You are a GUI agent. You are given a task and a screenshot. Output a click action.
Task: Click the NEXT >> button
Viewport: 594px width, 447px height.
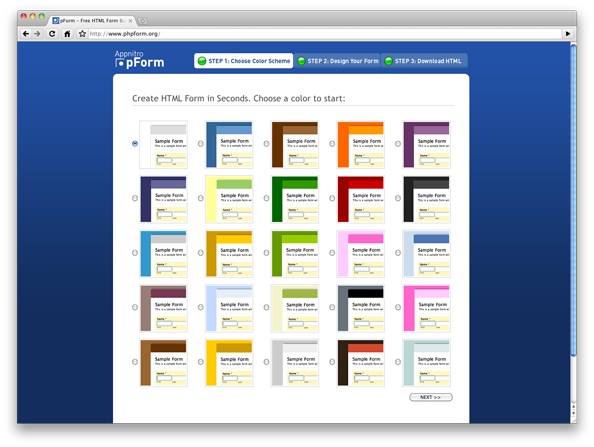tap(431, 397)
